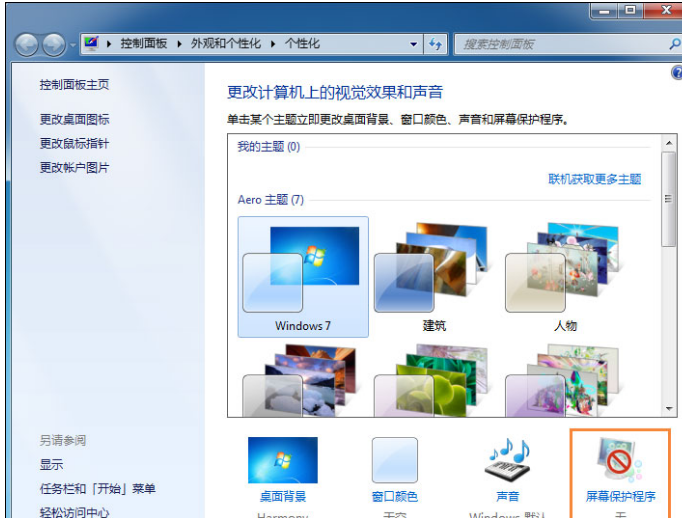
Task: Maximize the personalization window
Action: pyautogui.click(x=630, y=10)
